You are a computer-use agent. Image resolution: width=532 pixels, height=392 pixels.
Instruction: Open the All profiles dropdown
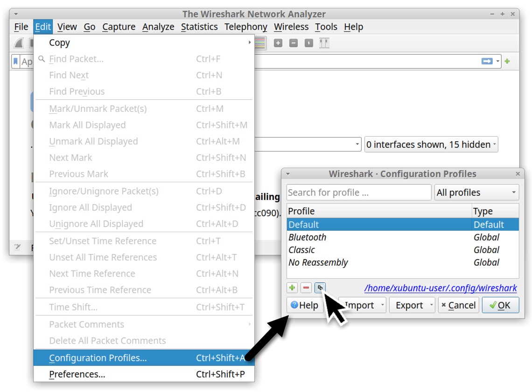coord(476,193)
